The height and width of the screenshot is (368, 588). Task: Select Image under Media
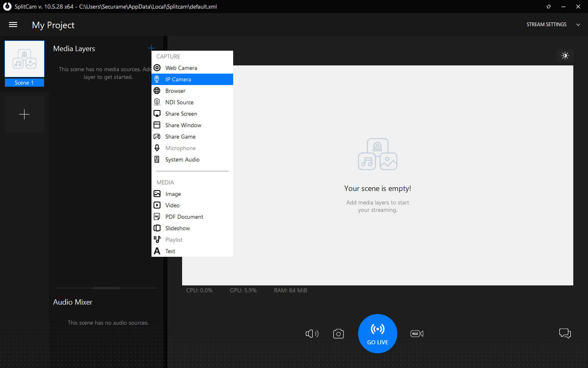coord(192,194)
